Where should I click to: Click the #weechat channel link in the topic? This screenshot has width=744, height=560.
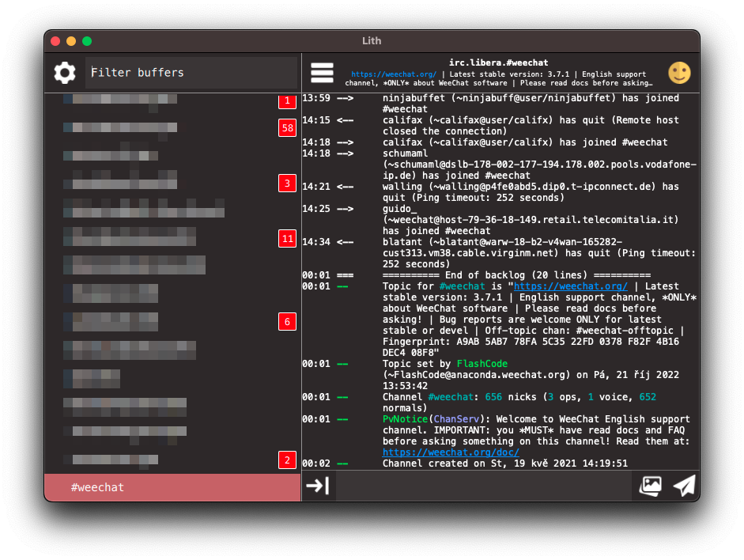[463, 286]
